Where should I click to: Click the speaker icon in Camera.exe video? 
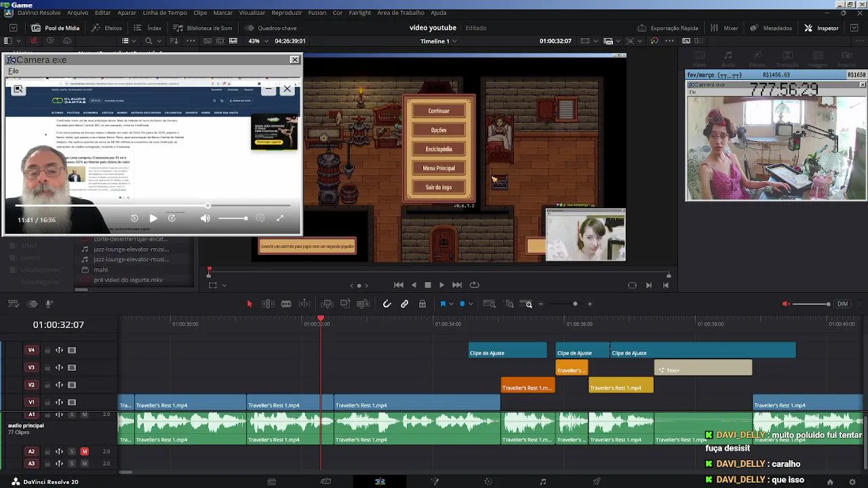point(205,218)
